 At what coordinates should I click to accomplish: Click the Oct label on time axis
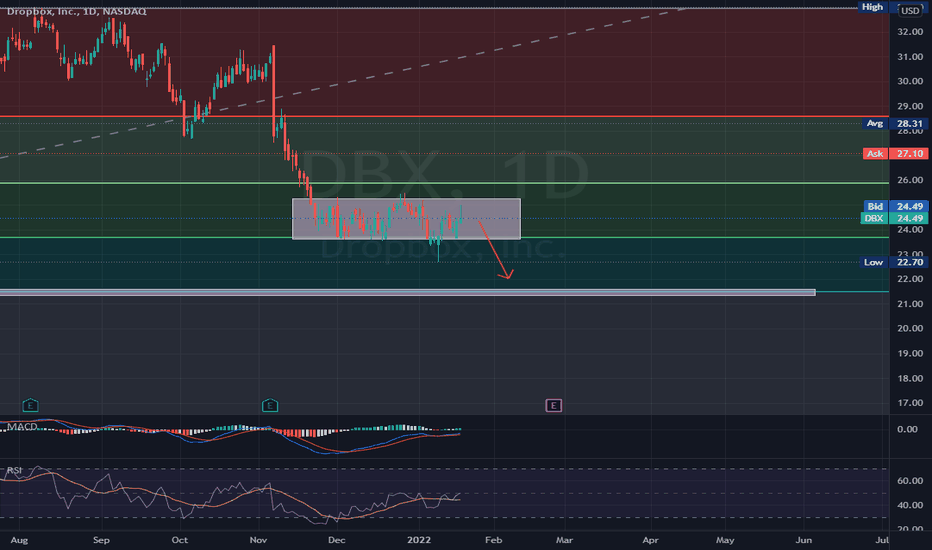[x=180, y=540]
